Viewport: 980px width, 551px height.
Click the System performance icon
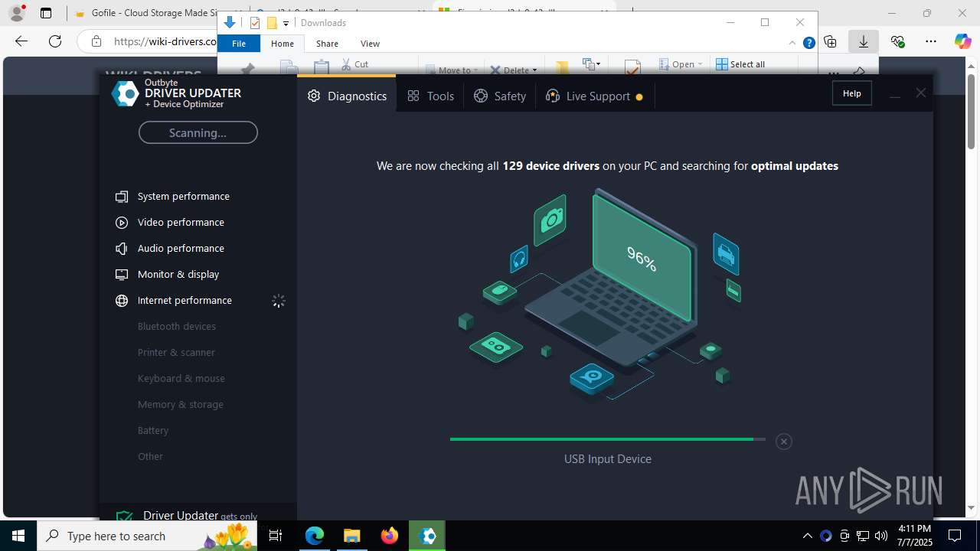(121, 197)
